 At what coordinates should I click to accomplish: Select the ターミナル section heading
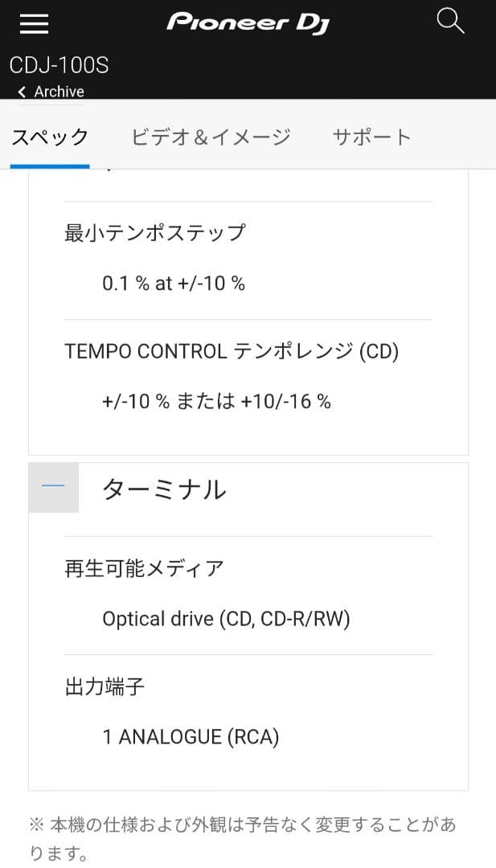(164, 490)
